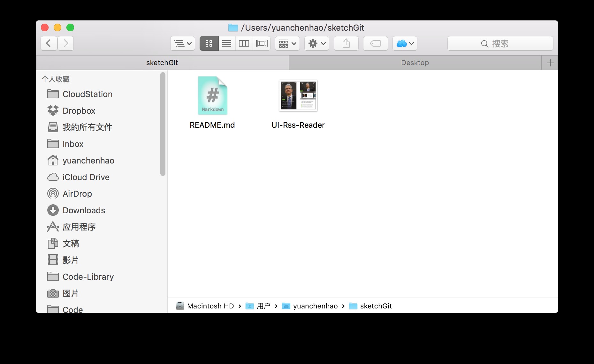Click the AirDrop icon in sidebar

point(53,193)
